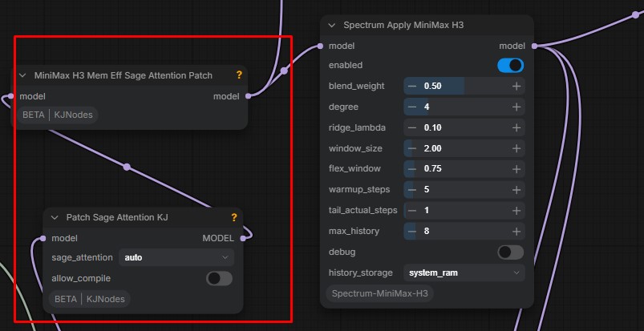Disable the enabled switch in Spectrum Apply

pos(511,65)
